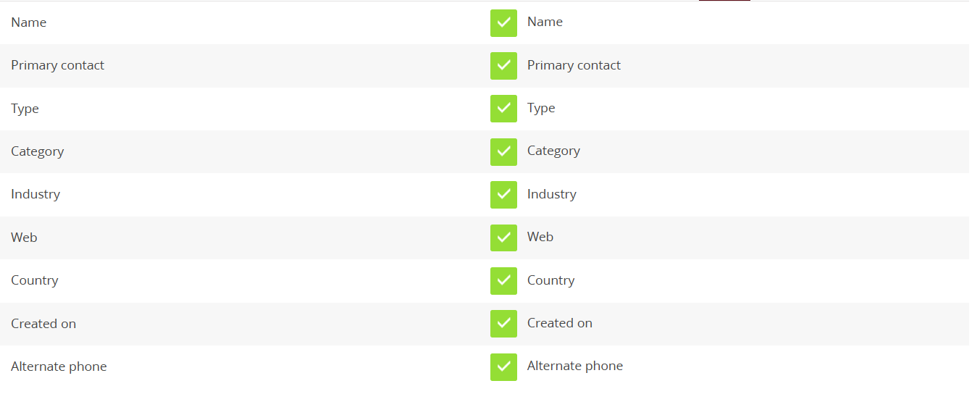Click the Created on text beside its checkbox

pos(560,323)
